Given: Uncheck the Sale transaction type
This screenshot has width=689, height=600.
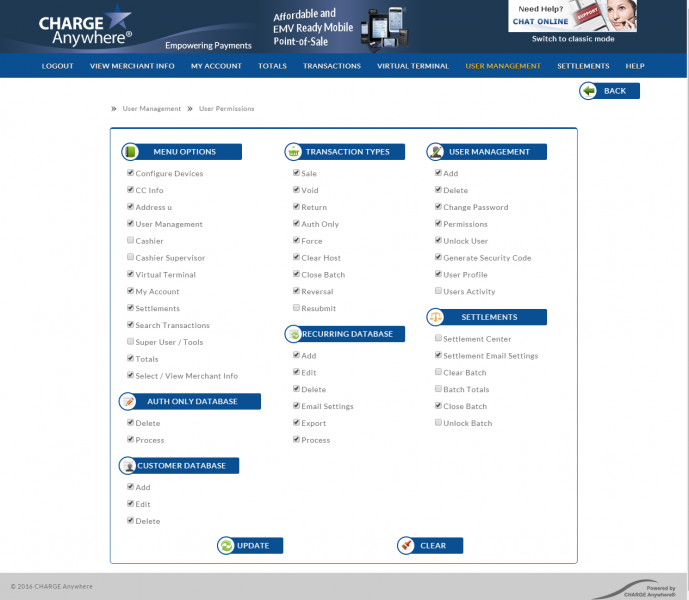Looking at the screenshot, I should point(297,173).
